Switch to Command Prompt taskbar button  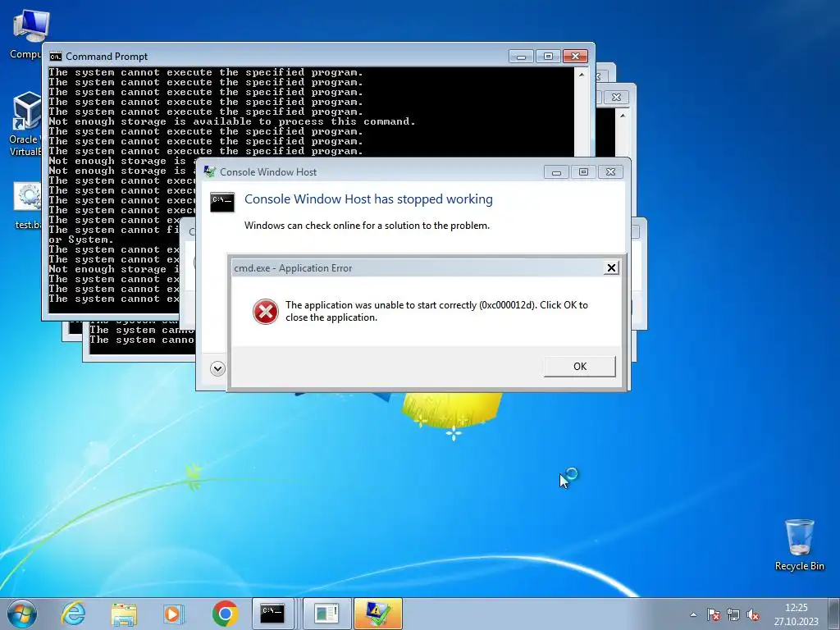(272, 614)
